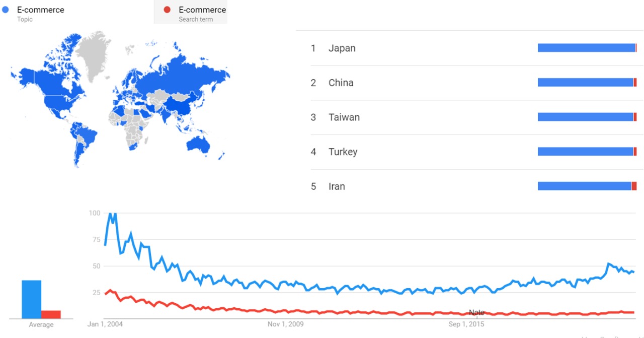The image size is (644, 338).
Task: Click the blue E-commerce Topic legend dot
Action: (6, 10)
